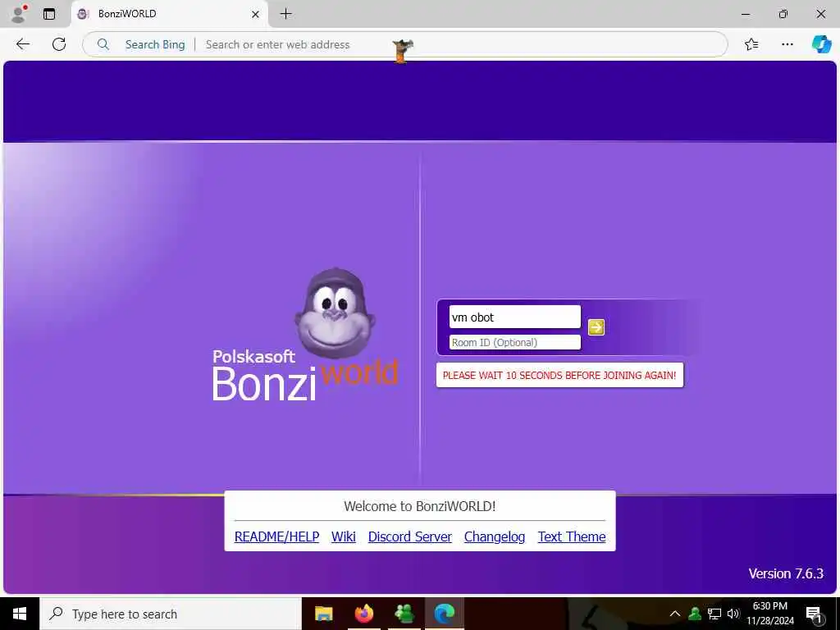This screenshot has height=630, width=840.
Task: Open the network status tray icon
Action: click(x=714, y=614)
